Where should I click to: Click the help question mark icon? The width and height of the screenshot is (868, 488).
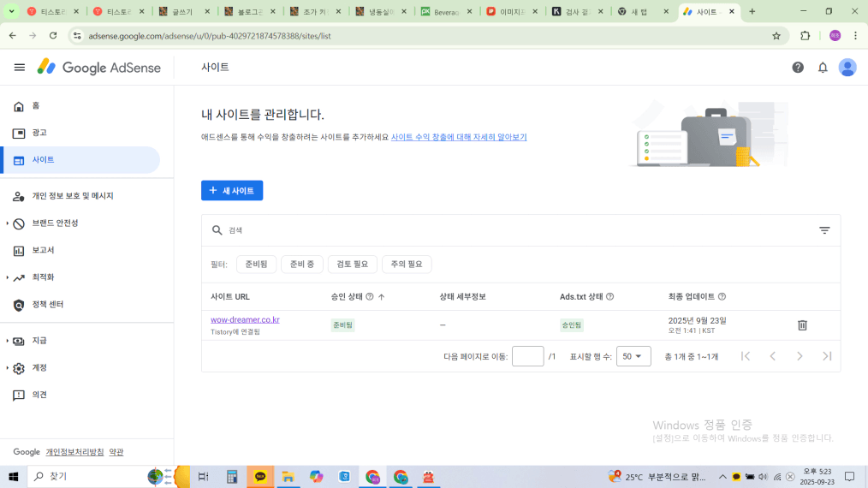point(798,68)
